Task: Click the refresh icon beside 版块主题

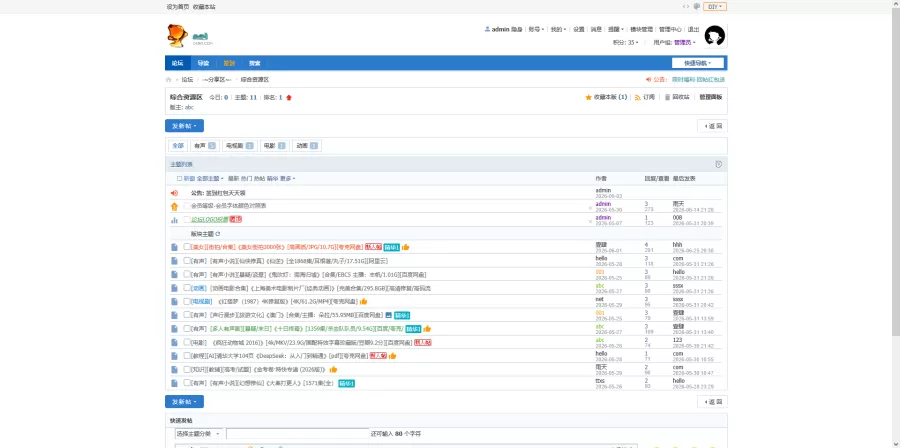Action: [x=218, y=234]
